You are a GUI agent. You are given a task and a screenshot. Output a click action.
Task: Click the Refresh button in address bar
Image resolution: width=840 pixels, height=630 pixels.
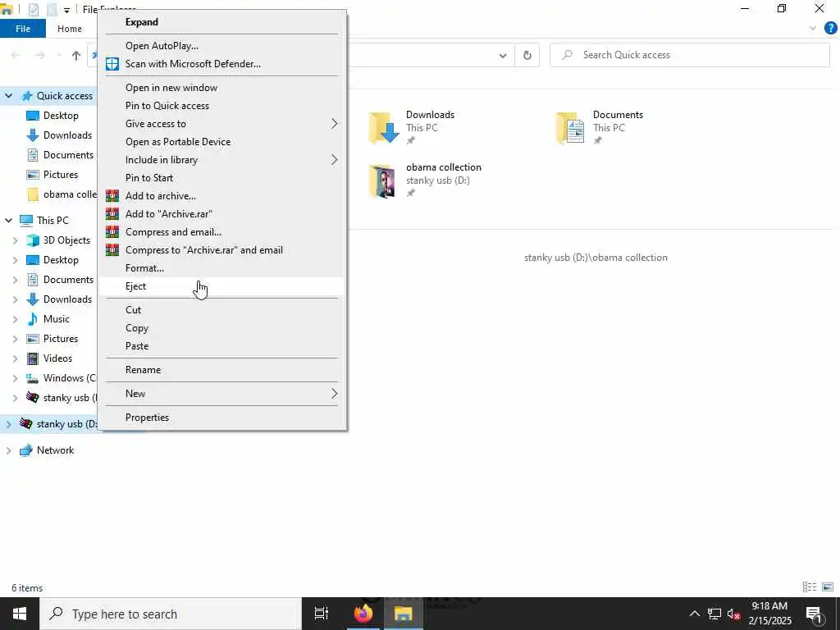pos(527,55)
